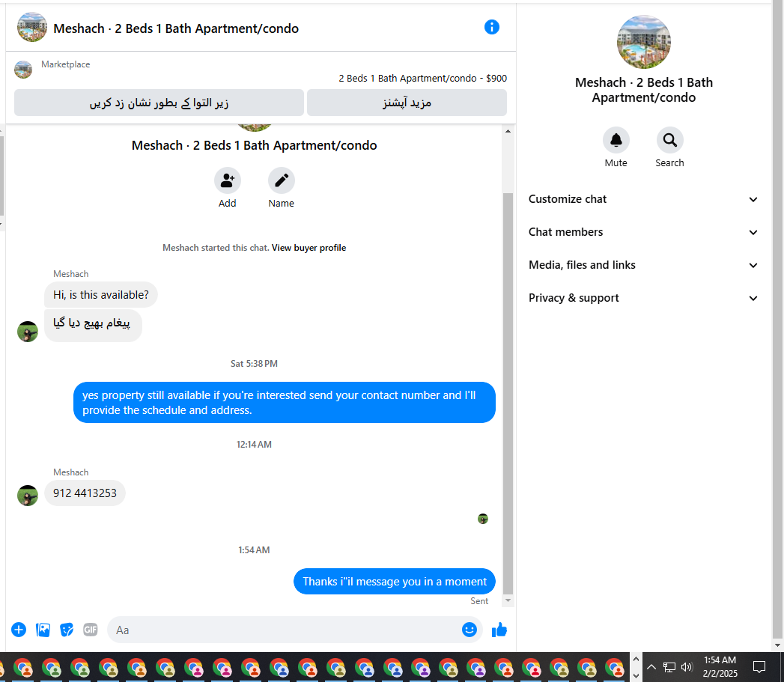Click the mark as pending Urdu button
Screen dimensions: 784x682
(x=159, y=103)
